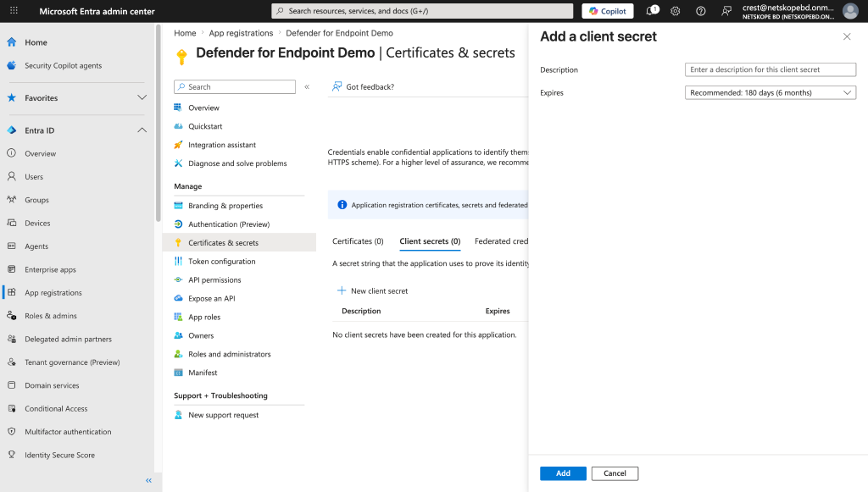Open notifications bell icon

[652, 10]
